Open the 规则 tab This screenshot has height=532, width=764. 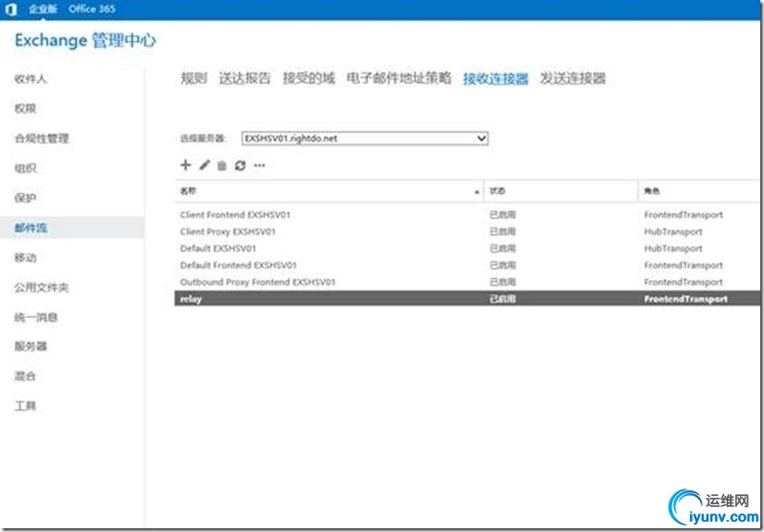click(194, 78)
